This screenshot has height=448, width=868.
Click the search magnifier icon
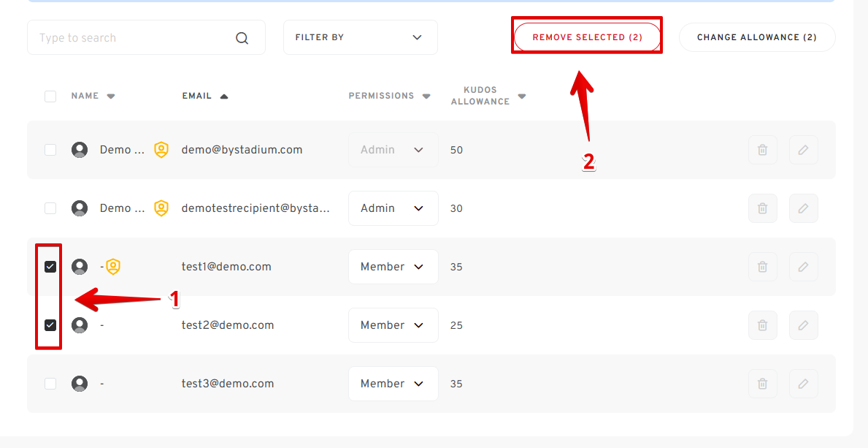[x=242, y=38]
